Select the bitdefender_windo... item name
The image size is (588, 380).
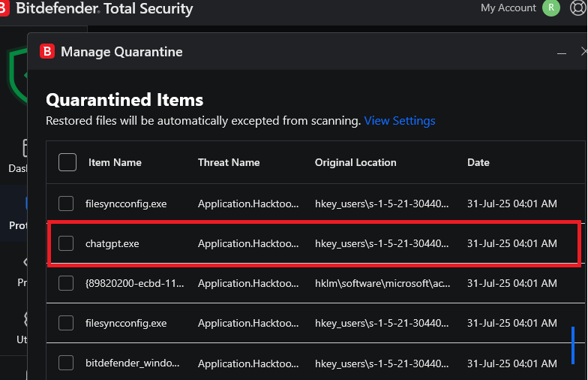(132, 363)
